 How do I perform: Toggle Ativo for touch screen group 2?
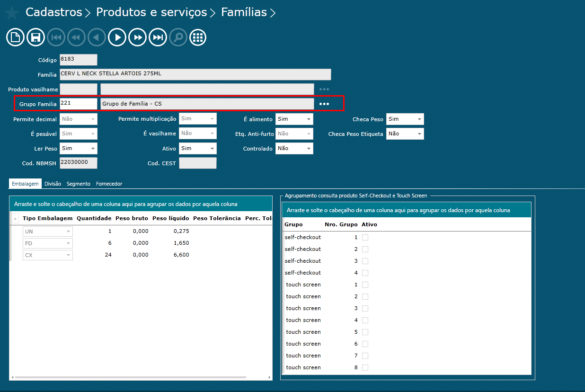[x=365, y=296]
